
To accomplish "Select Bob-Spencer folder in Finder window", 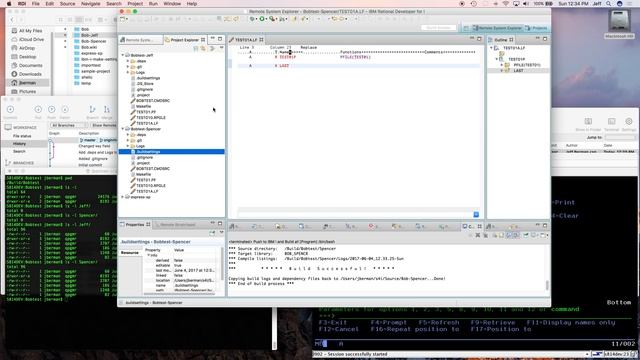I will [93, 41].
